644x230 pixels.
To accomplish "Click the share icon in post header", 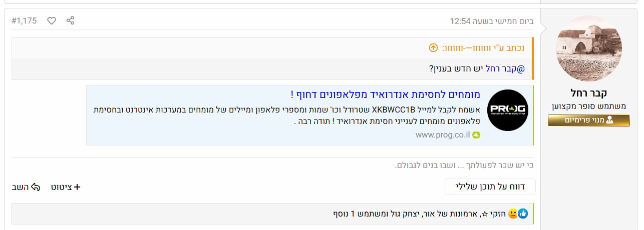I will point(71,20).
